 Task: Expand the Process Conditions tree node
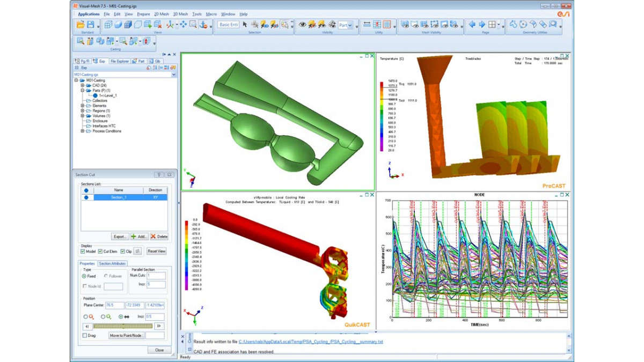(83, 131)
